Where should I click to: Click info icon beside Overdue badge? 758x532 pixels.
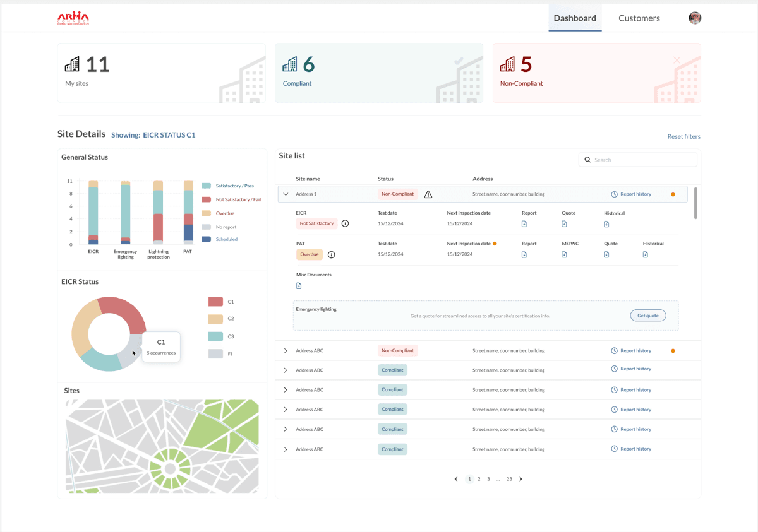(x=331, y=255)
